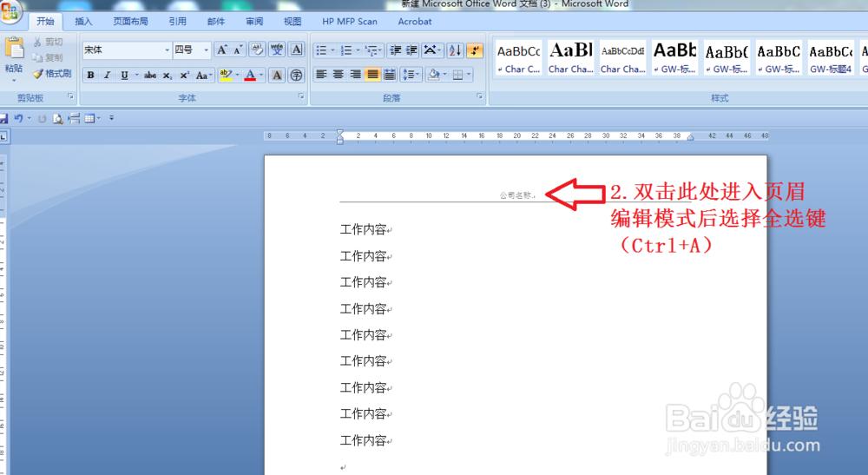Open the underline style dropdown arrow
The image size is (868, 475).
point(136,76)
